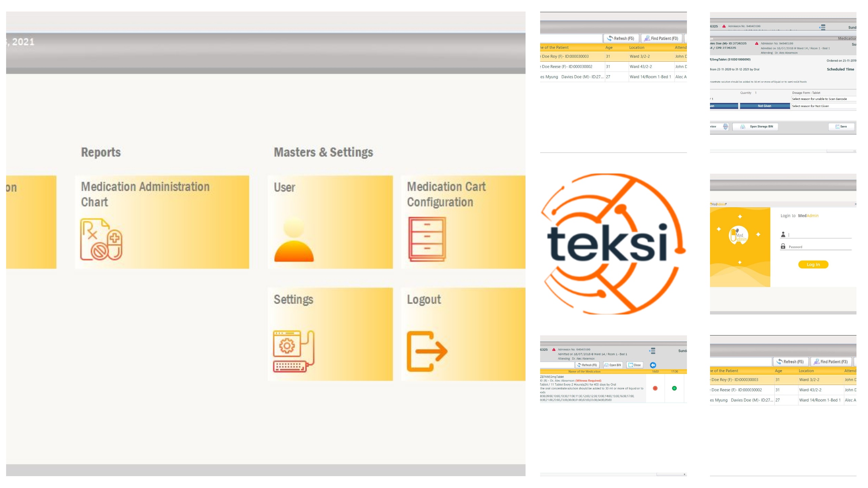Image resolution: width=868 pixels, height=488 pixels.
Task: Open the Medication Administration Chart report icon
Action: 101,239
